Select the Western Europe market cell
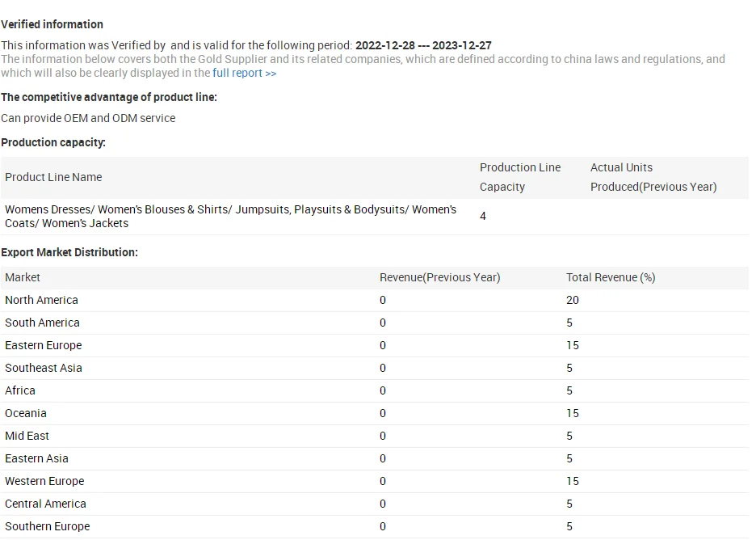 (x=44, y=481)
